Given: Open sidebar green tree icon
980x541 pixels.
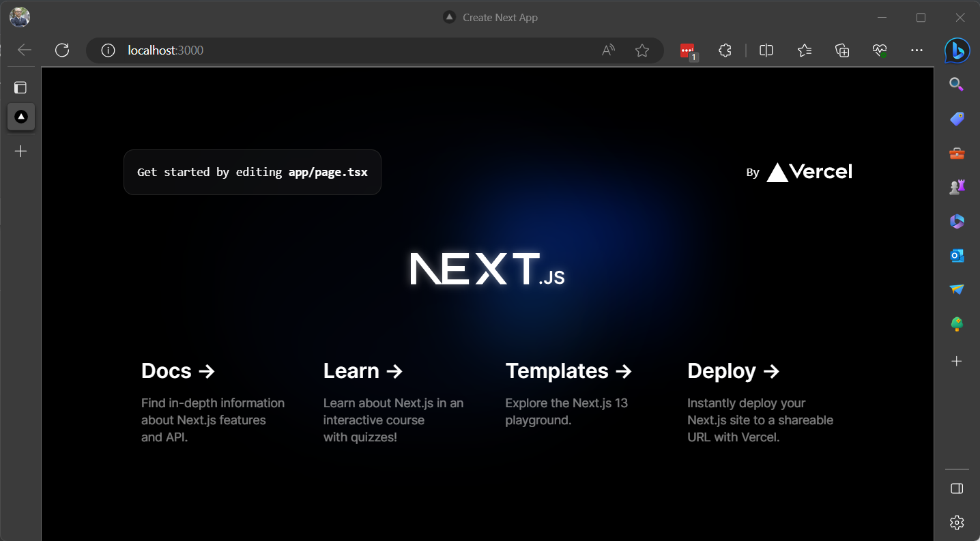Looking at the screenshot, I should point(957,324).
